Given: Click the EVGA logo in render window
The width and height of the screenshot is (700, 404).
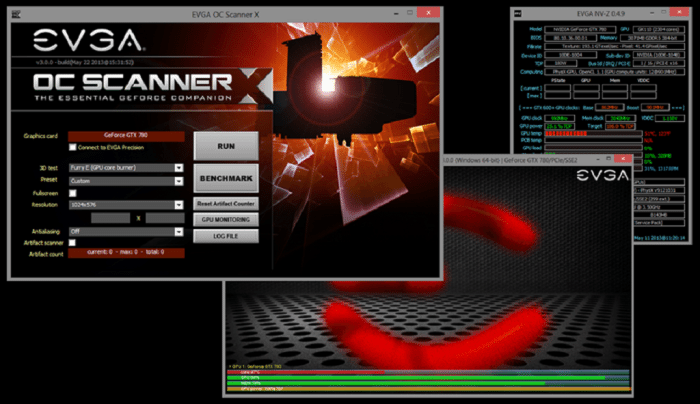Looking at the screenshot, I should point(602,175).
